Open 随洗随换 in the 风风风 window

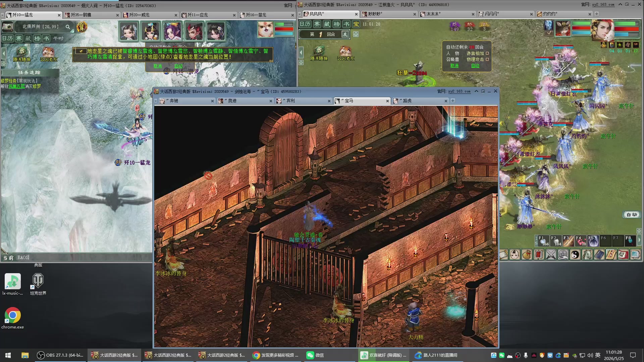319,53
